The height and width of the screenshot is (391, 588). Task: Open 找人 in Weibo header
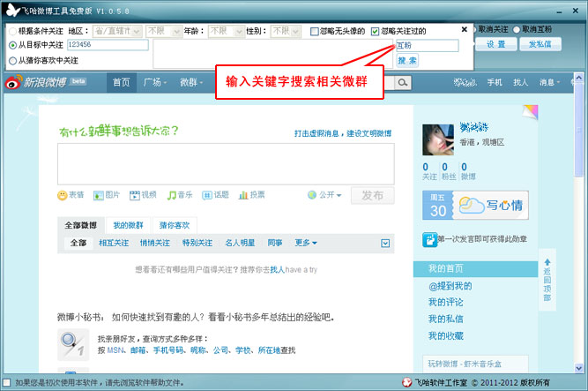[x=520, y=82]
